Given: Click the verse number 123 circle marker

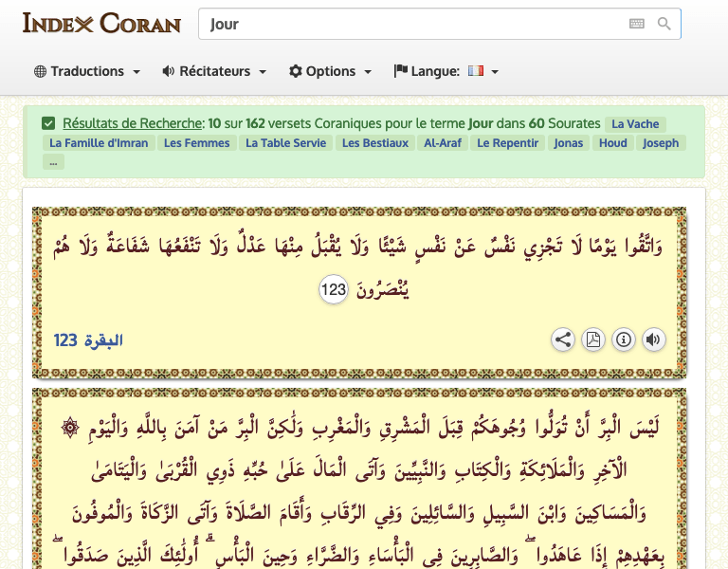Looking at the screenshot, I should tap(334, 290).
